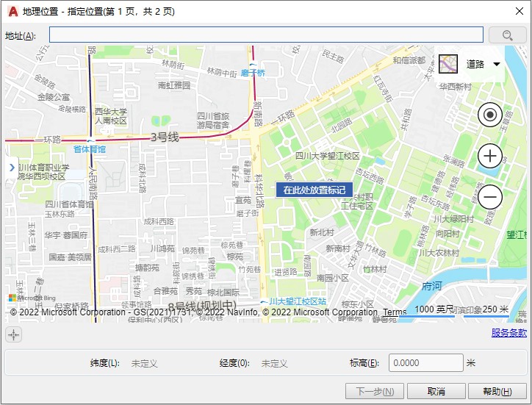Click the 和信派都 map label

click(x=409, y=60)
